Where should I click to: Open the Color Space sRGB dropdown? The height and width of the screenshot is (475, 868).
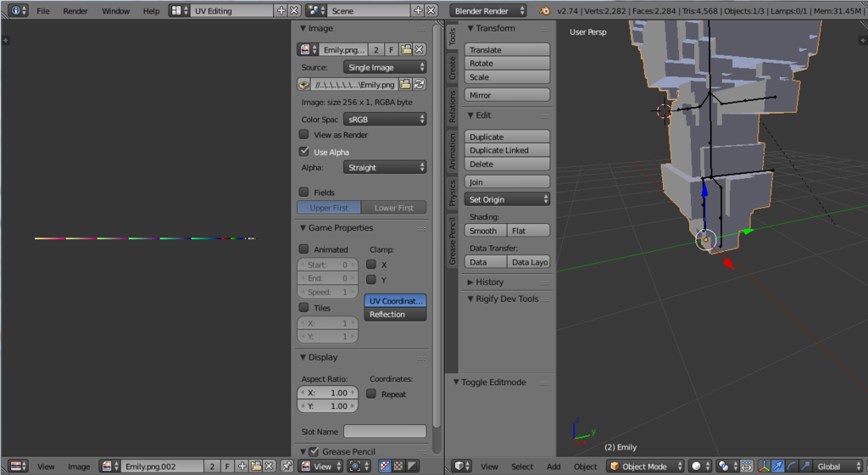pyautogui.click(x=386, y=119)
